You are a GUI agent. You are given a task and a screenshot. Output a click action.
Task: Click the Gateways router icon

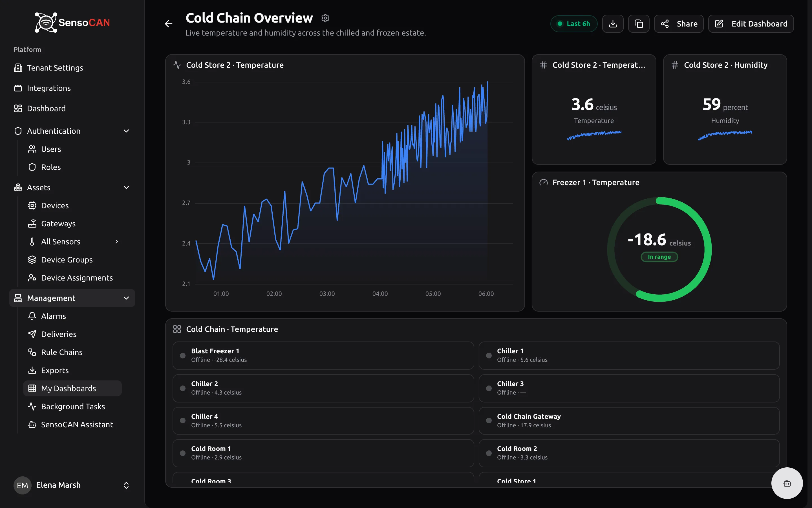point(32,224)
